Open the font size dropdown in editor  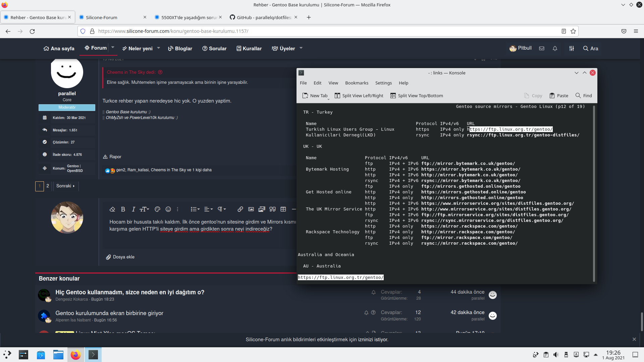pos(144,209)
